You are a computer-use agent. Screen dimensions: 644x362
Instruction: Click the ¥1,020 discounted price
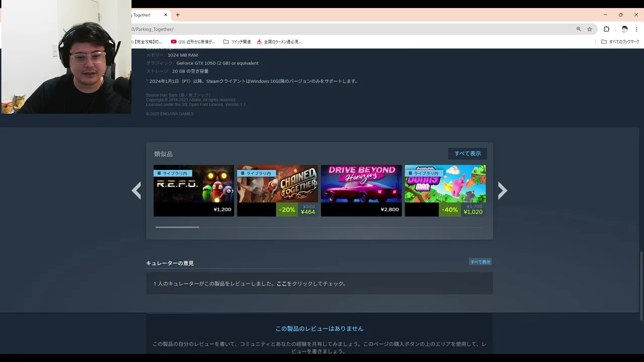473,212
